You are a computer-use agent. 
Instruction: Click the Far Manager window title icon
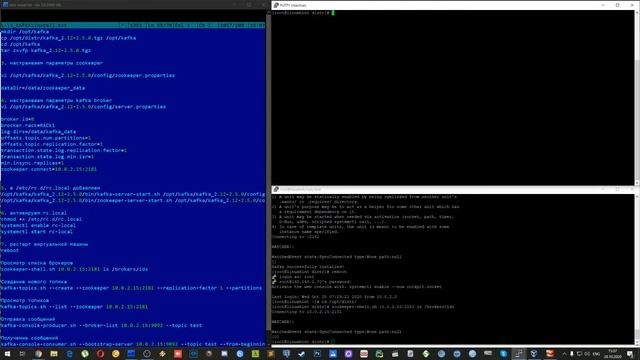pos(5,4)
